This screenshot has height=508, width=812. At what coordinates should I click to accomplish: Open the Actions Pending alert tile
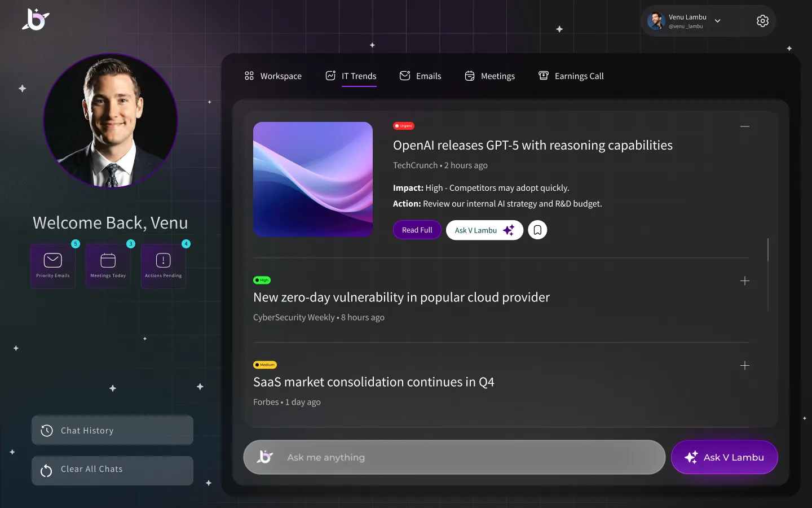[164, 266]
